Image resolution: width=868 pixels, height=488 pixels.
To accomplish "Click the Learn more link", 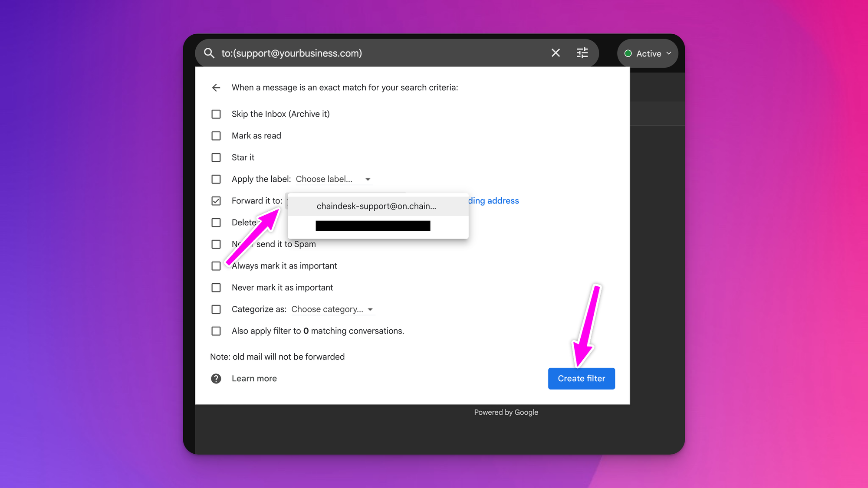I will pyautogui.click(x=254, y=378).
